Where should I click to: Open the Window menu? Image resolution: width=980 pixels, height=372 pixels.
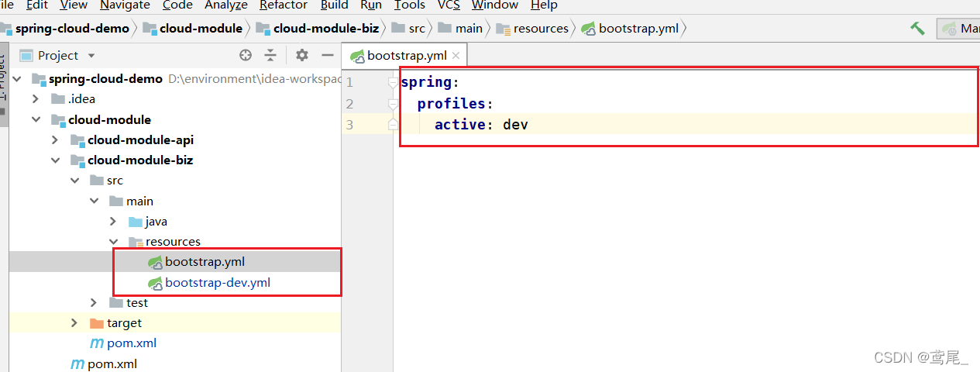pyautogui.click(x=495, y=5)
